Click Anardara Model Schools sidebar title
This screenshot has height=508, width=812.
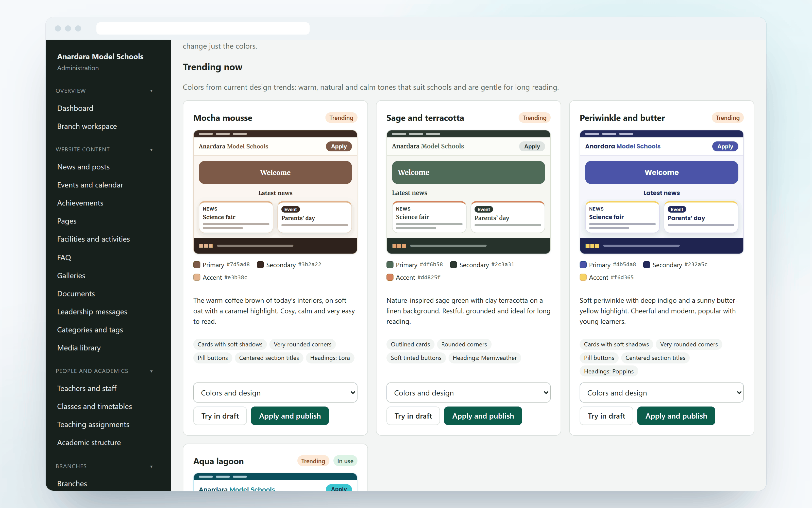100,56
